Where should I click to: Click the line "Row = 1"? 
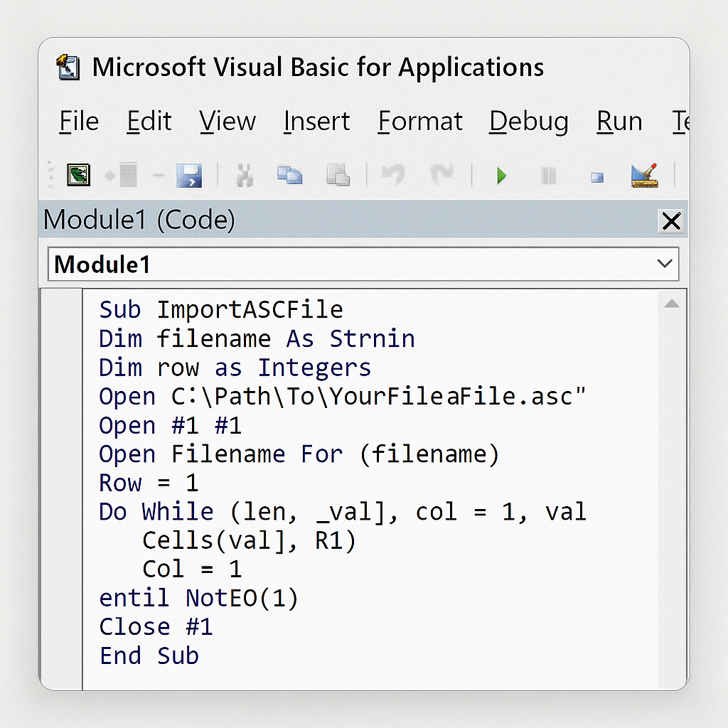[x=149, y=483]
